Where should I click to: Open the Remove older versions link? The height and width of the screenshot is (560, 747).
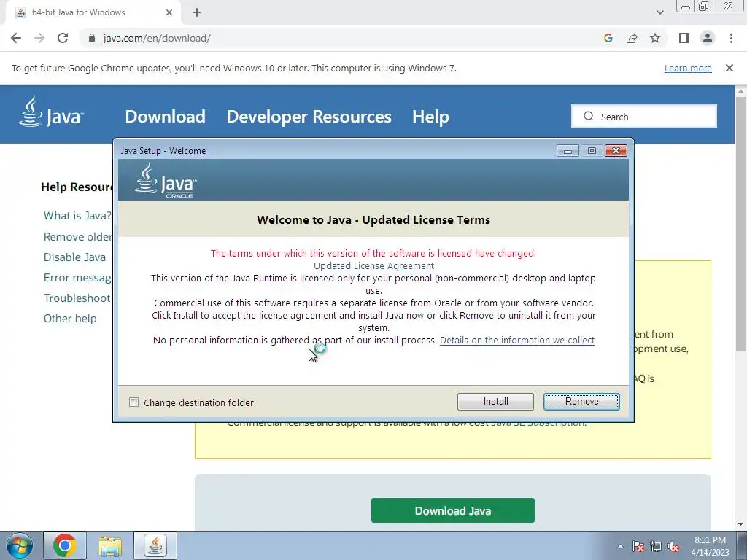[77, 237]
